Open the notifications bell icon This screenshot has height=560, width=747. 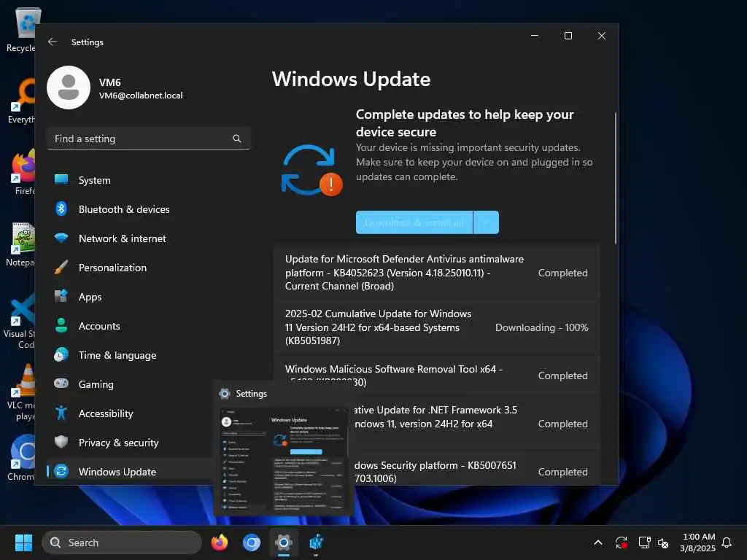(727, 542)
